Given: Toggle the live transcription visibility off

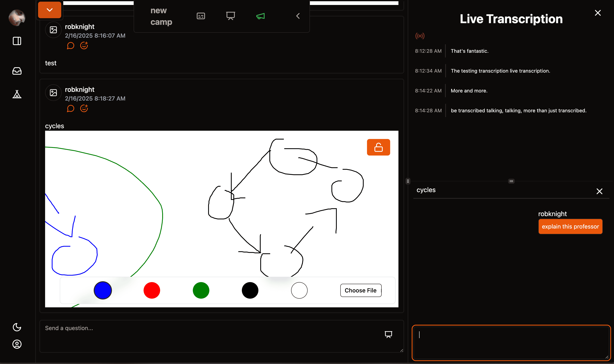Looking at the screenshot, I should [x=598, y=13].
